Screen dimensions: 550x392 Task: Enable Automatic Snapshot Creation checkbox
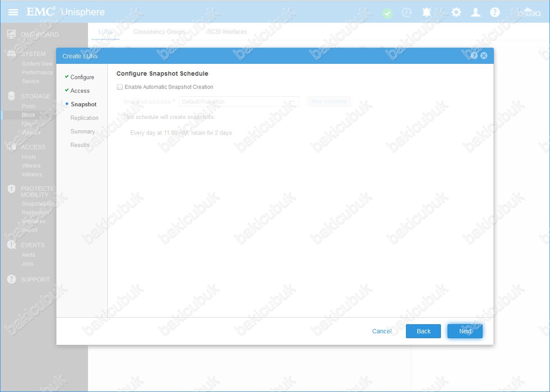(120, 87)
